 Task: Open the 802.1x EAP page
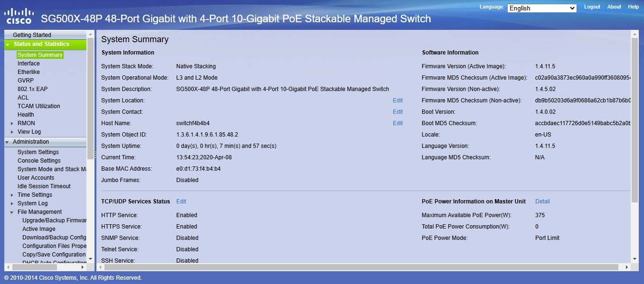(33, 89)
